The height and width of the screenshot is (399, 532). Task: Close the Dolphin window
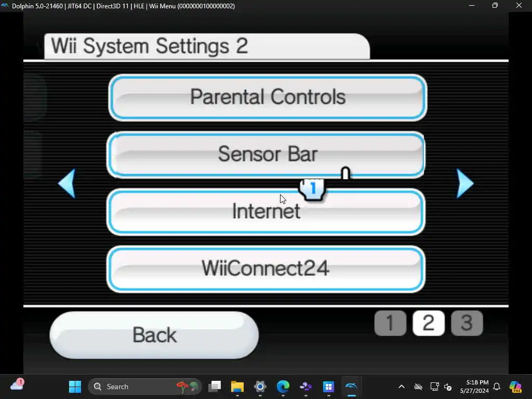click(519, 5)
